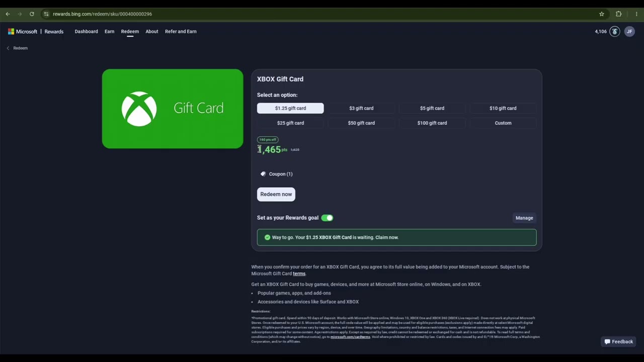This screenshot has width=644, height=362.
Task: Open the Microsoft Gift Card terms link
Action: [299, 274]
